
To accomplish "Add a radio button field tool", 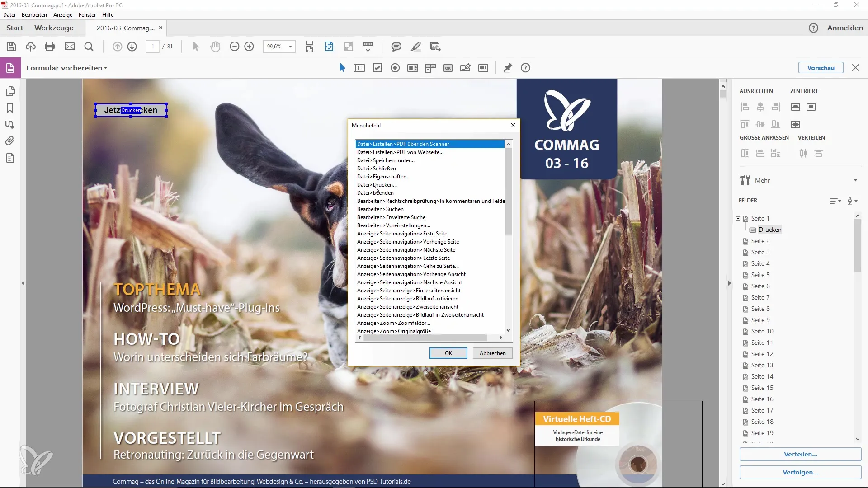I will 395,68.
